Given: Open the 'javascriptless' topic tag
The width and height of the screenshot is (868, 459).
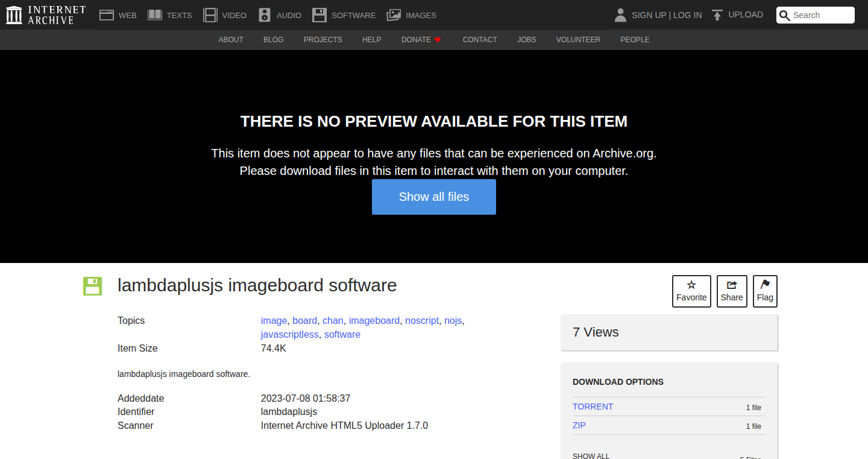Looking at the screenshot, I should click(289, 335).
